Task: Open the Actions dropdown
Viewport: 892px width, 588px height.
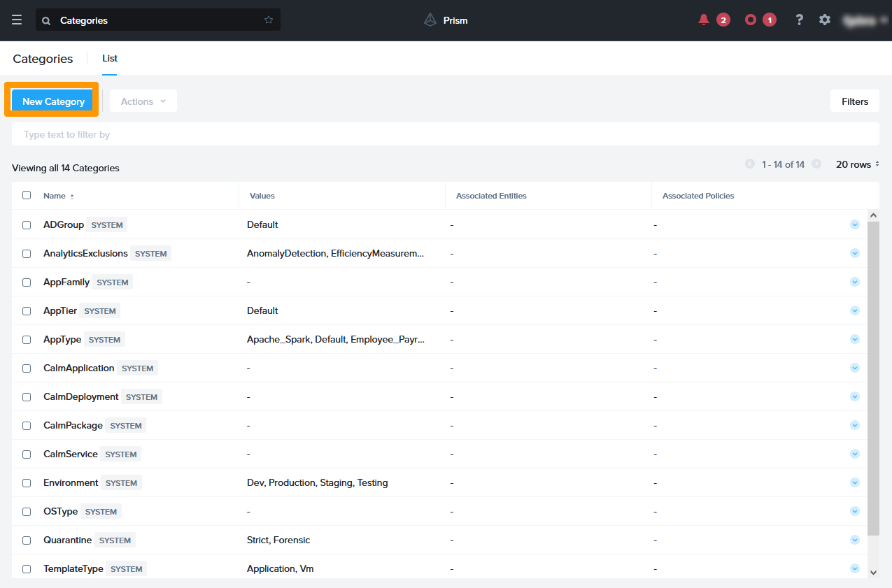Action: point(143,101)
